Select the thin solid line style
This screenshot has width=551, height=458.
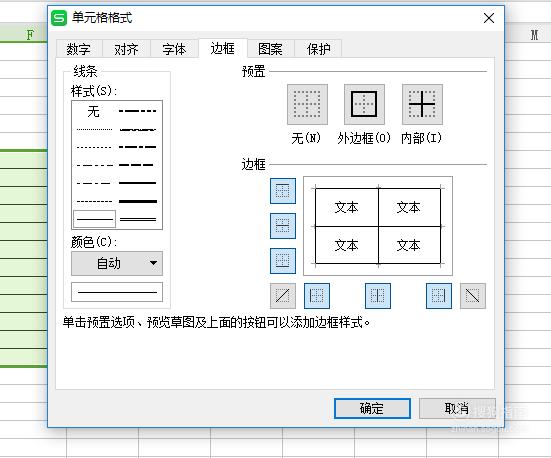(x=95, y=219)
